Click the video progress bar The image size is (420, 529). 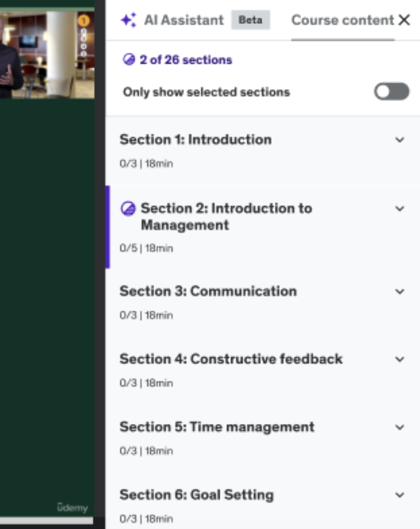47,520
